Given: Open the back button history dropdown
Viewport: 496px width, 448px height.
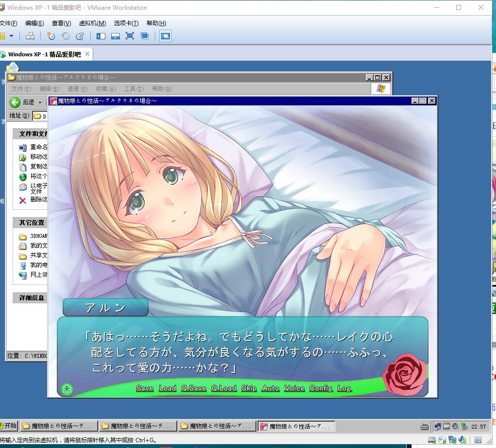Looking at the screenshot, I should 40,102.
